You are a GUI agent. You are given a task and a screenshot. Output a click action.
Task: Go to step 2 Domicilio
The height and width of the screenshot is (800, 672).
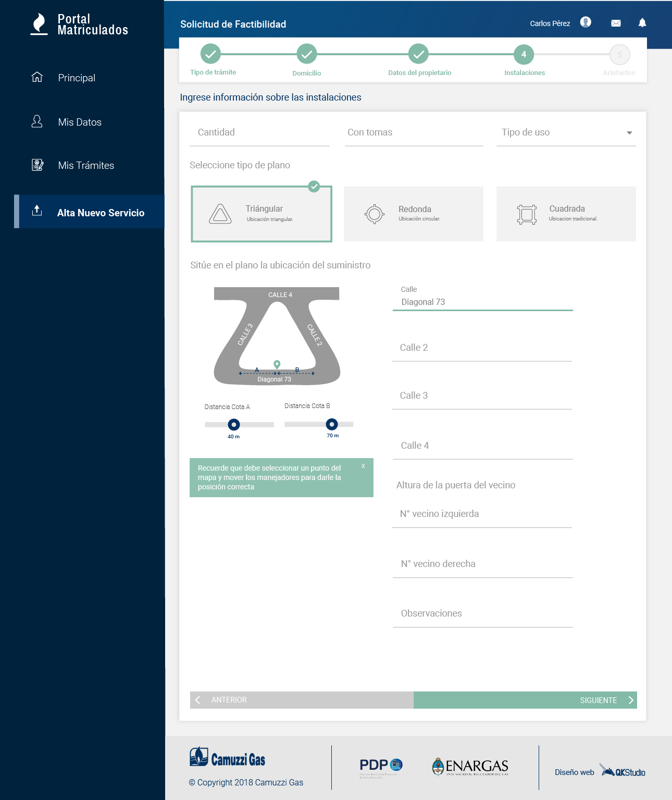click(x=307, y=54)
